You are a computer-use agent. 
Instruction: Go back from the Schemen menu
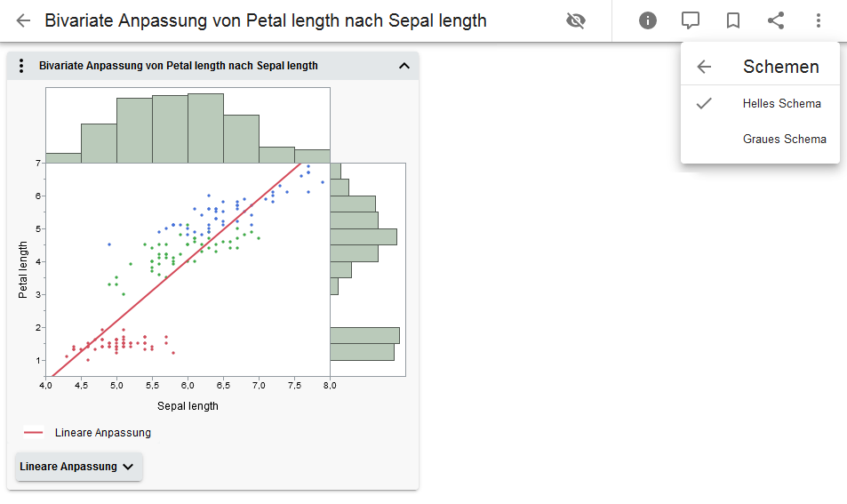(x=705, y=67)
